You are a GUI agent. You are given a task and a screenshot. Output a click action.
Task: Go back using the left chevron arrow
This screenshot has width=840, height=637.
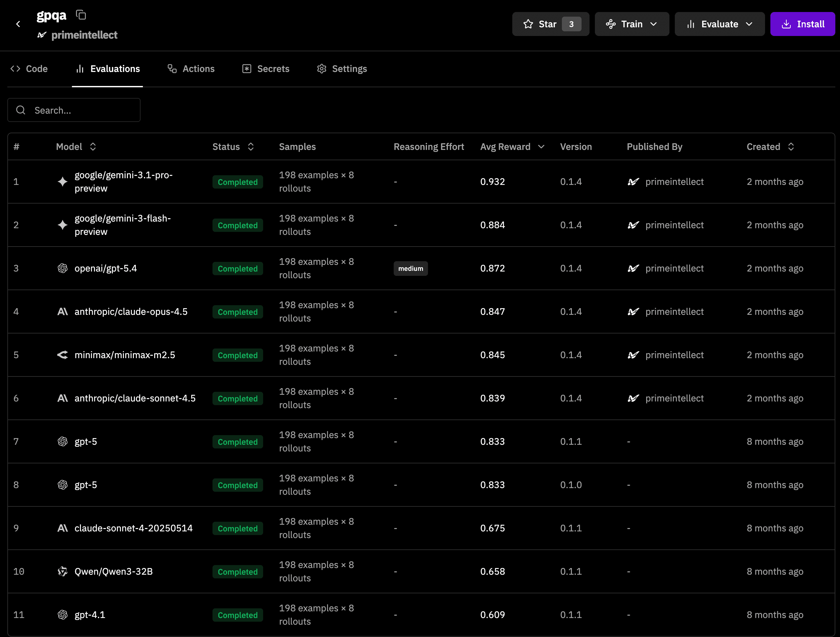coord(18,24)
